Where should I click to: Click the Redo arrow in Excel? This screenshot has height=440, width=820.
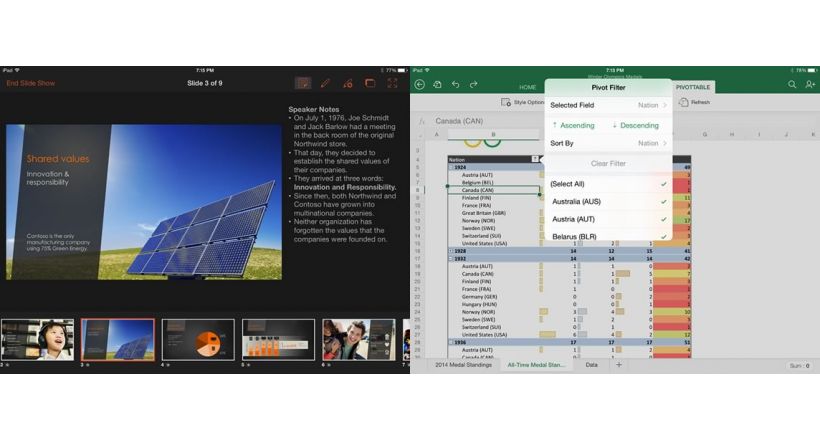[473, 84]
